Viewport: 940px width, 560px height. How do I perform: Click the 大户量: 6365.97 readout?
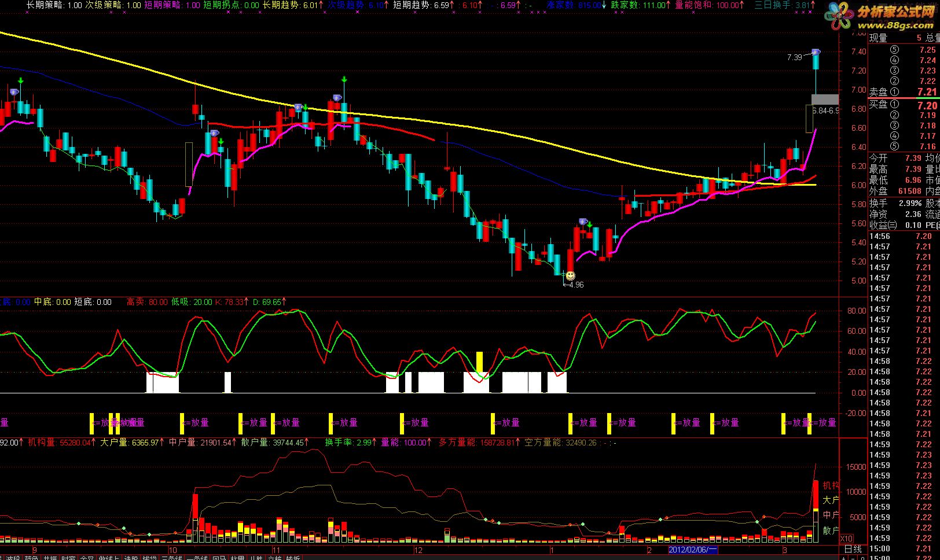(133, 443)
